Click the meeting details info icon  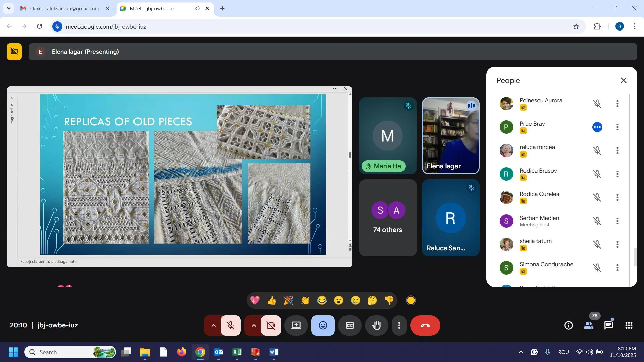(568, 325)
